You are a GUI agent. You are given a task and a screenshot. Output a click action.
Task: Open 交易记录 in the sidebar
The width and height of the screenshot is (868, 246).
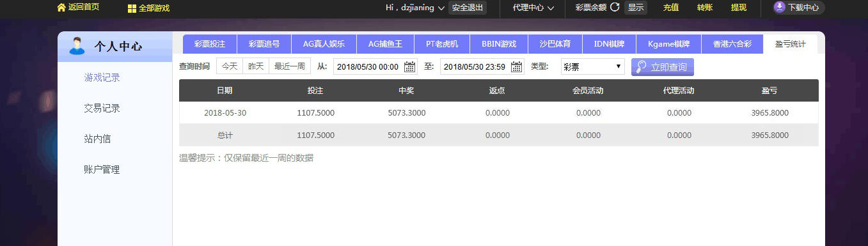(102, 108)
